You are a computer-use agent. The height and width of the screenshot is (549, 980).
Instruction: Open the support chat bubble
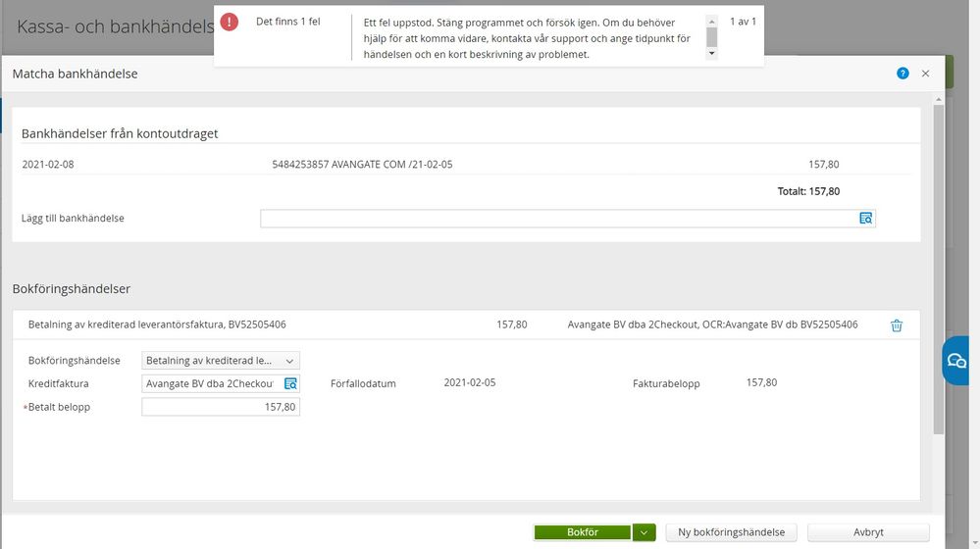coord(956,361)
